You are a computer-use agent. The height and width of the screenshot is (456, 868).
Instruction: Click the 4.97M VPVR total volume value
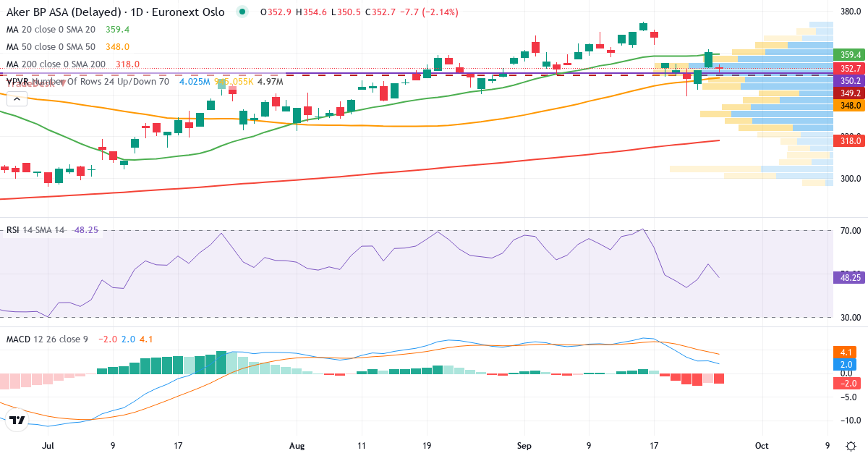click(271, 82)
